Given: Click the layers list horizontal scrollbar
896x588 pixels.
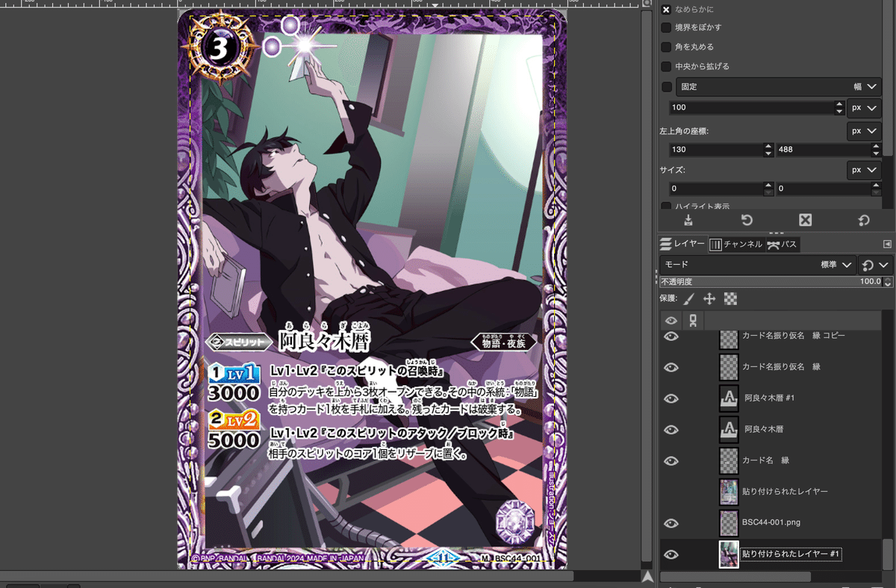Looking at the screenshot, I should [735, 577].
